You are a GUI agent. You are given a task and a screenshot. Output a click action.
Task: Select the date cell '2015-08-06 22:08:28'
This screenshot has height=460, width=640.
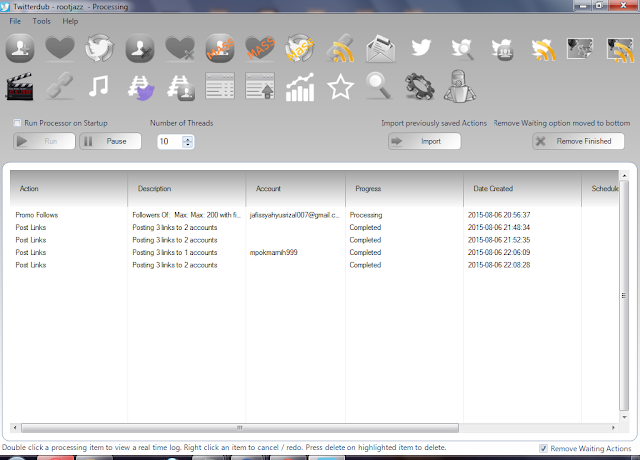click(499, 265)
